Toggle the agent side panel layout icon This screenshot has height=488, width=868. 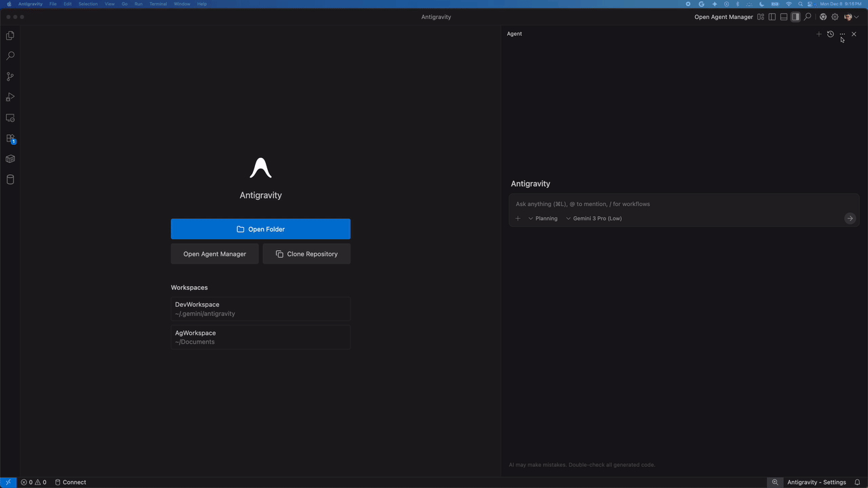(x=795, y=17)
